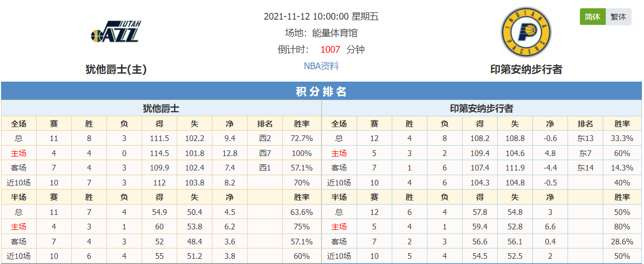Select Pacers full-game 主场 row label
Viewport: 644px width, 264px height.
pos(339,153)
